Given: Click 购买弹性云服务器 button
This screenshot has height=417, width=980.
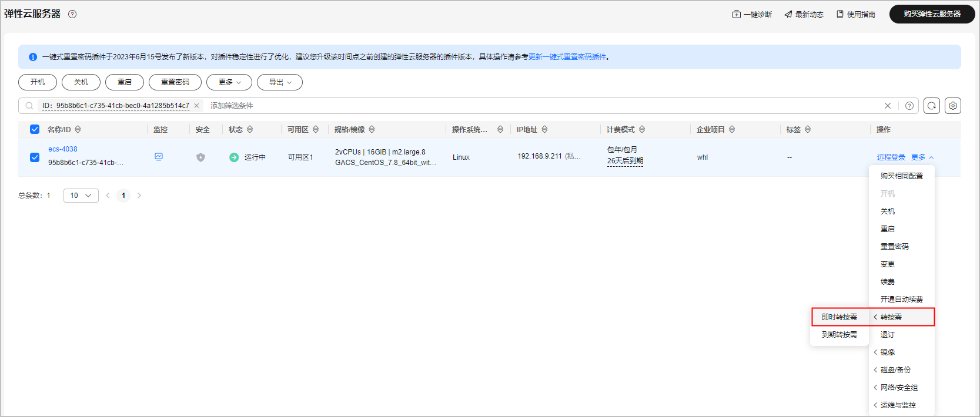Looking at the screenshot, I should pyautogui.click(x=932, y=14).
